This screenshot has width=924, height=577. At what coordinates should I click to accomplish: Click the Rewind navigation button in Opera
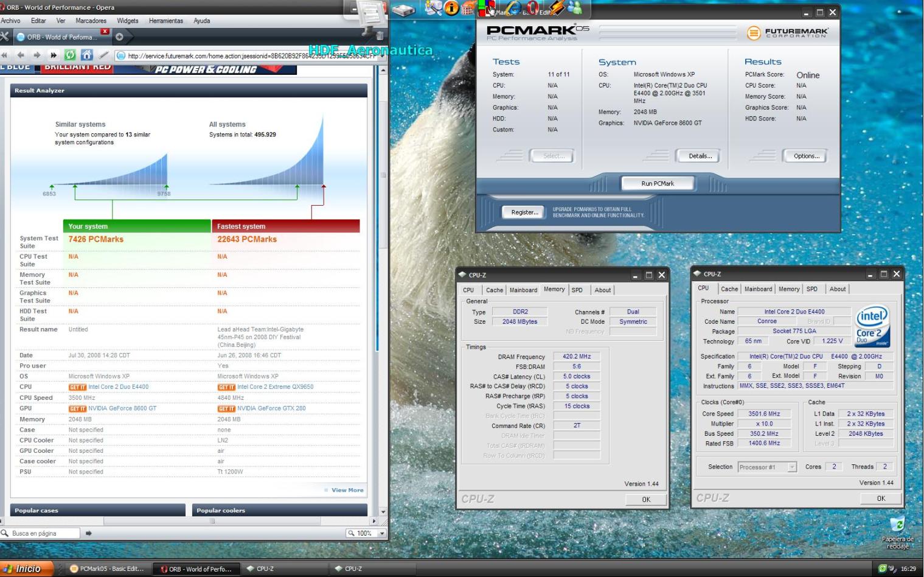(x=5, y=55)
